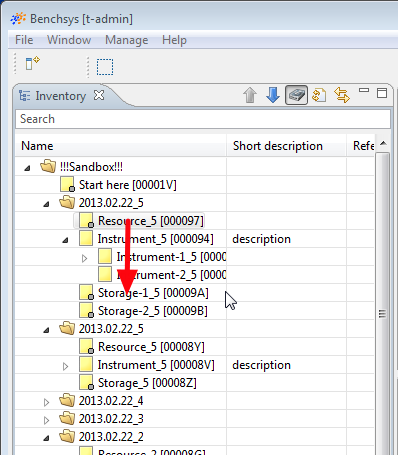This screenshot has height=455, width=398.
Task: Select Start here [00001V] item
Action: tap(128, 185)
